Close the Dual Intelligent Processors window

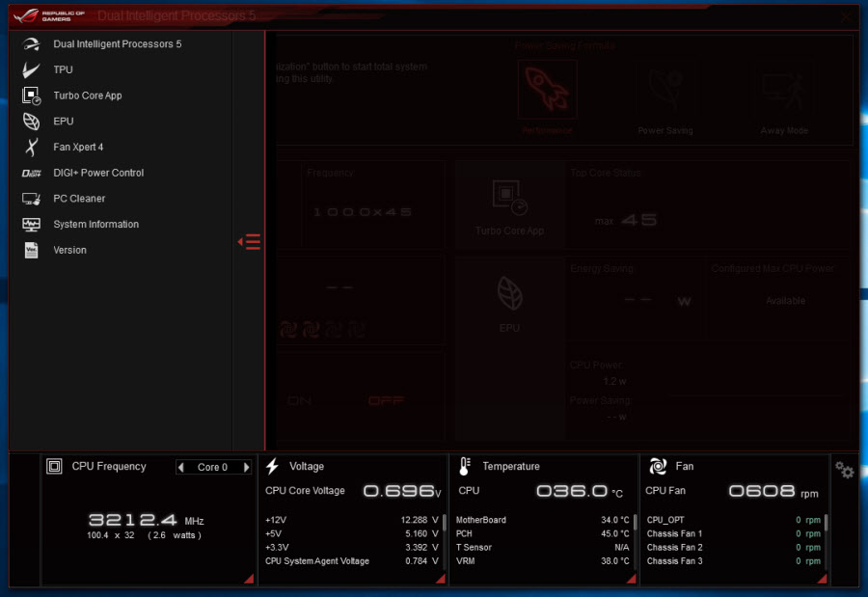pos(845,17)
